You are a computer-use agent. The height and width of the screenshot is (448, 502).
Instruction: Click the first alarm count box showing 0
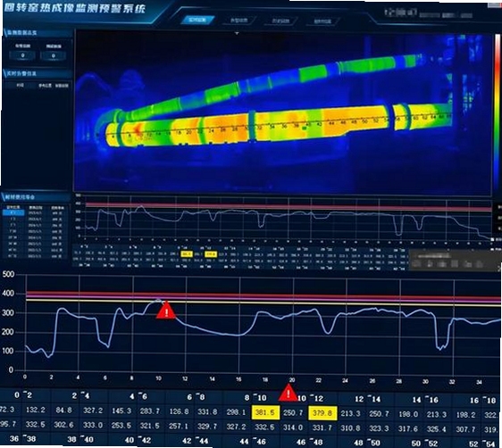[x=22, y=55]
